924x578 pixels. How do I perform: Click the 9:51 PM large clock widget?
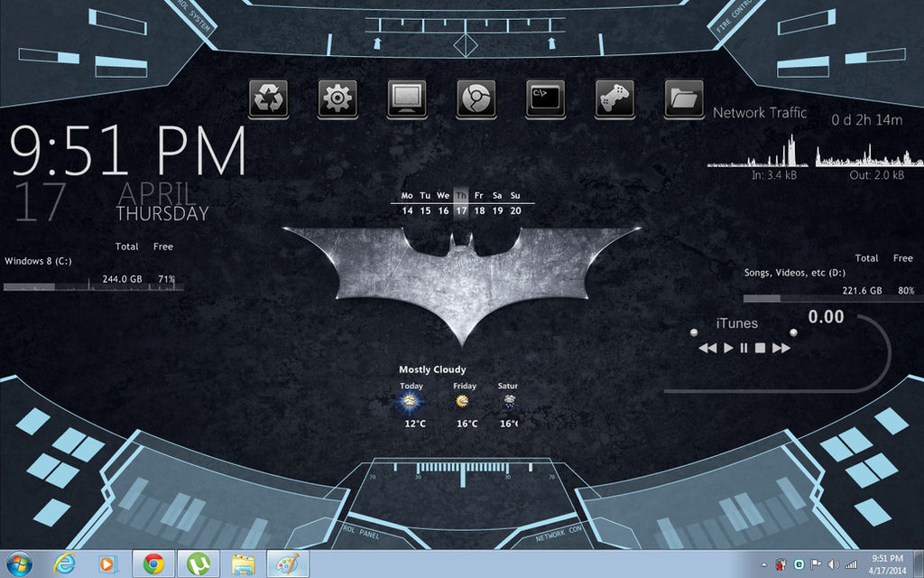click(127, 151)
